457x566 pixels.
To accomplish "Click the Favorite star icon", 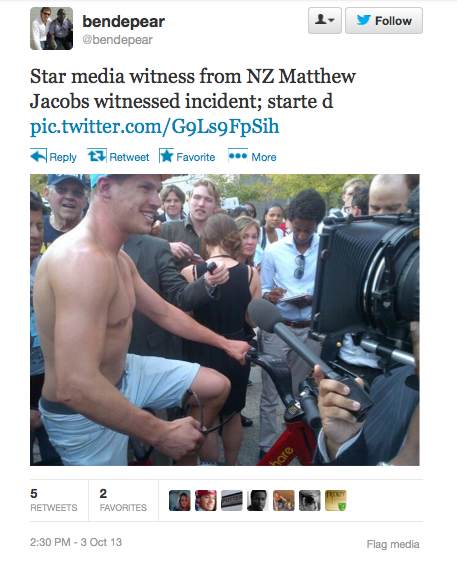I will [166, 156].
